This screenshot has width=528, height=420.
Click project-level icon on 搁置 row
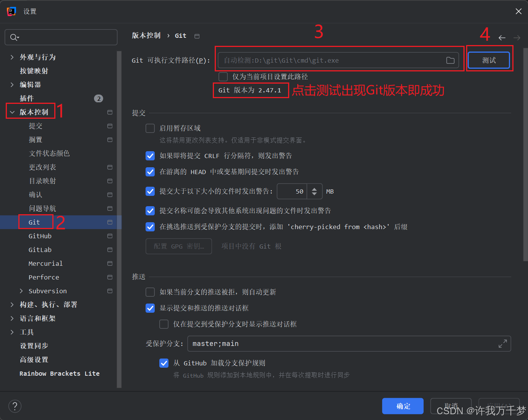(x=110, y=140)
